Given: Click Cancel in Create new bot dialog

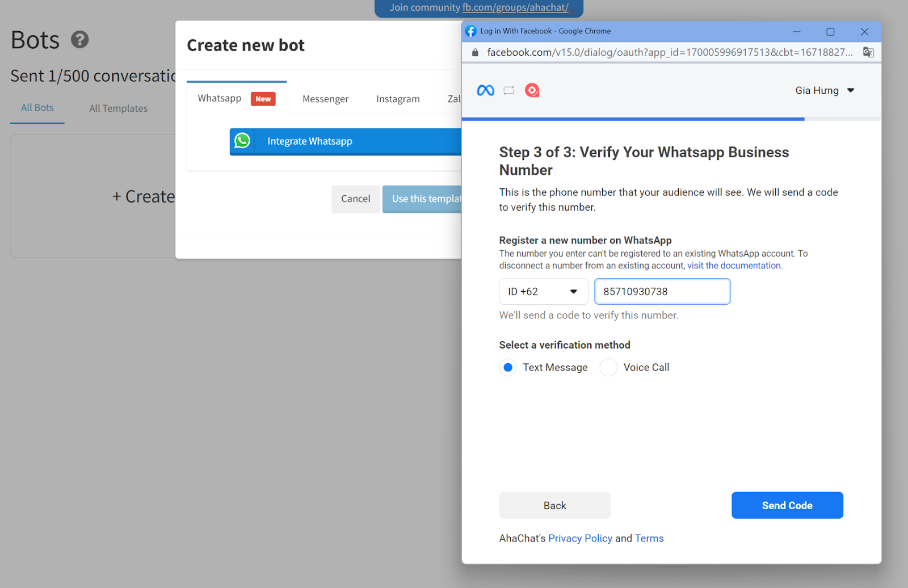Looking at the screenshot, I should click(356, 199).
